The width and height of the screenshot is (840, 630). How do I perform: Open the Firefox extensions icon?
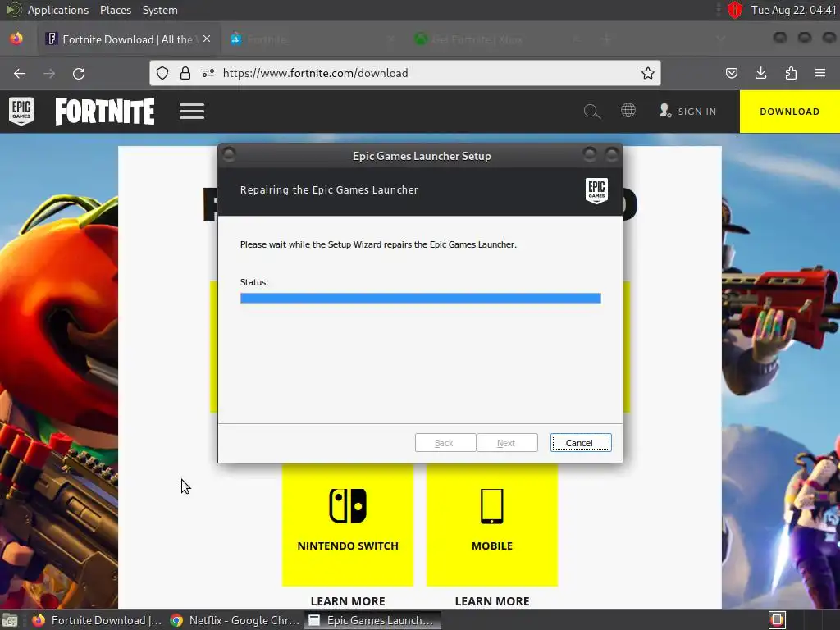tap(791, 73)
